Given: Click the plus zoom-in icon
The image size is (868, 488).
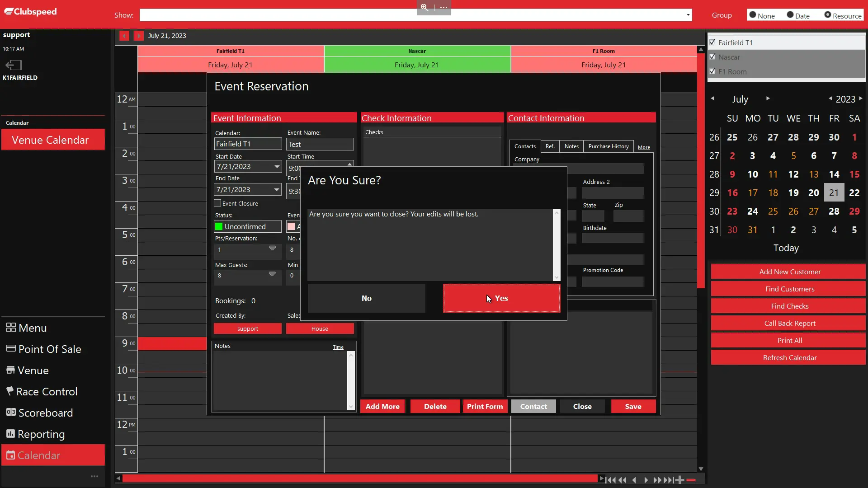Looking at the screenshot, I should (679, 480).
